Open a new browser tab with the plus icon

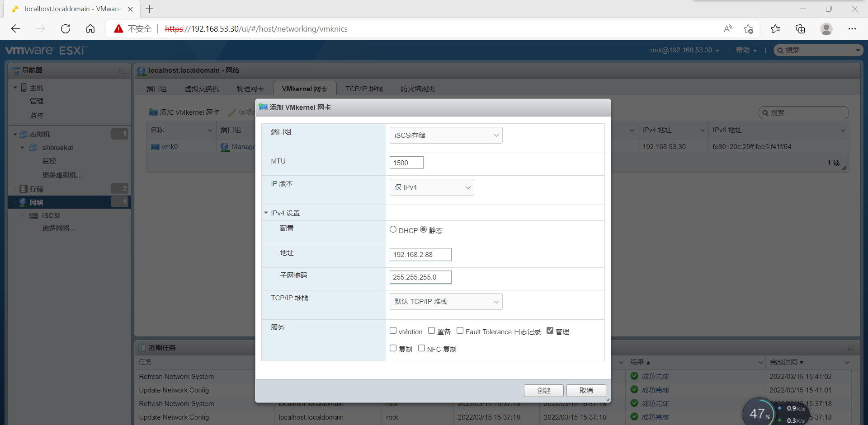coord(150,9)
